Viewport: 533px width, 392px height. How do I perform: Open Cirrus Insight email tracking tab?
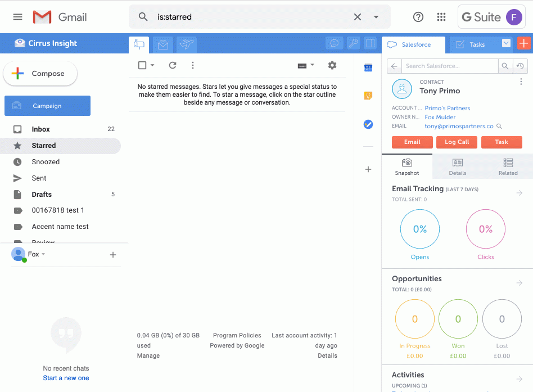point(163,44)
